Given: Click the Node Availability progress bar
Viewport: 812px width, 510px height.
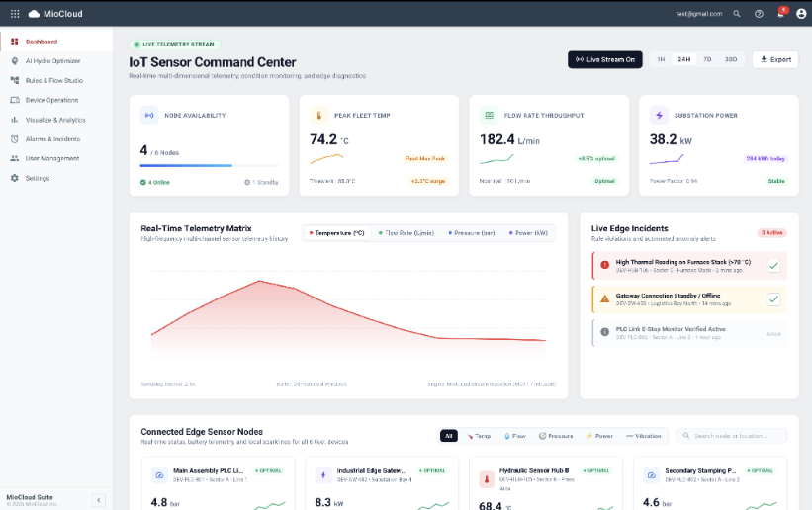Looking at the screenshot, I should point(210,166).
